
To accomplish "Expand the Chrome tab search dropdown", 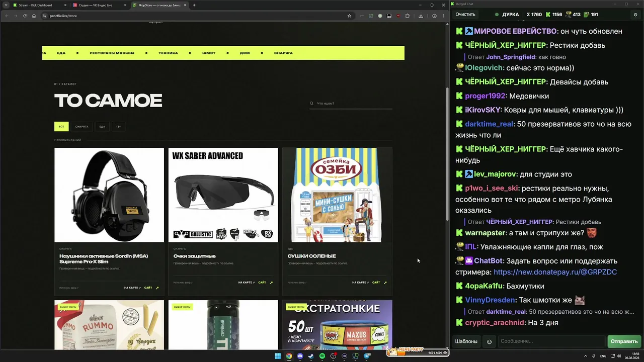I will pos(5,5).
